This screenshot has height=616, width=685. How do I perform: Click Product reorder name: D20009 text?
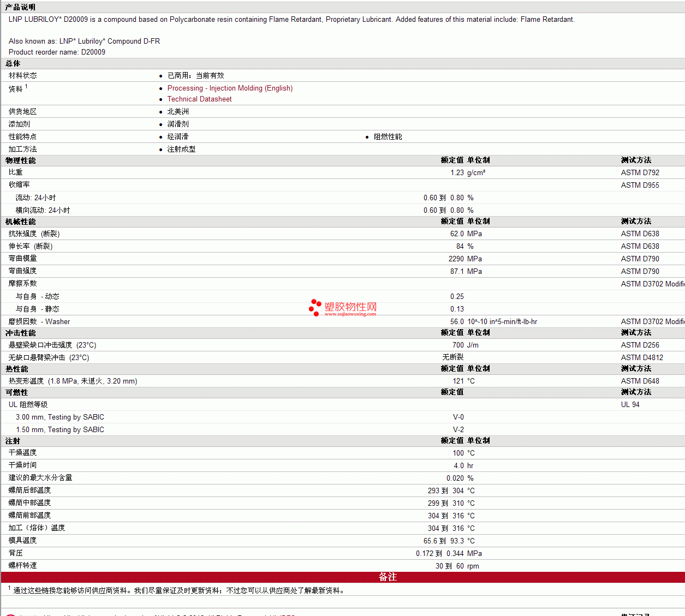pyautogui.click(x=57, y=52)
